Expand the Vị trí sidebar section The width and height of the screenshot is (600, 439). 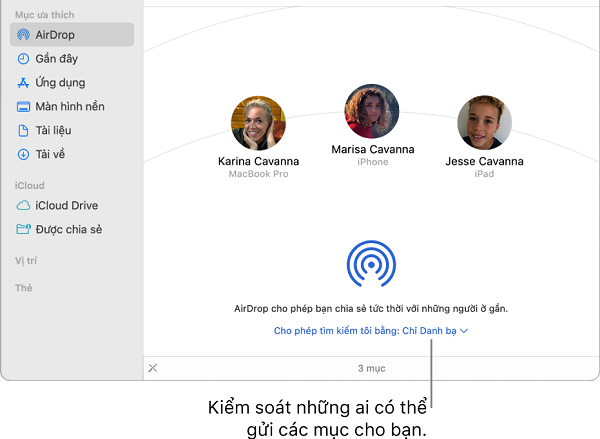[x=26, y=260]
